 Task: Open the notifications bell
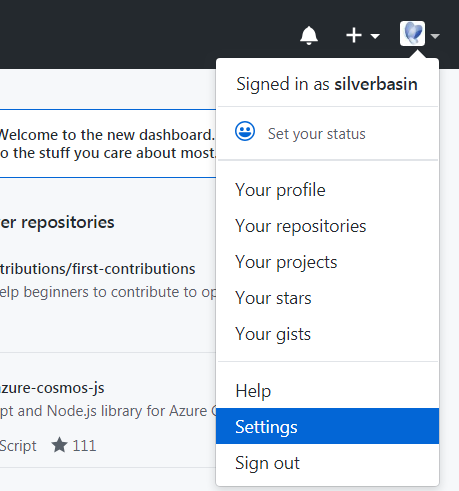(x=309, y=35)
